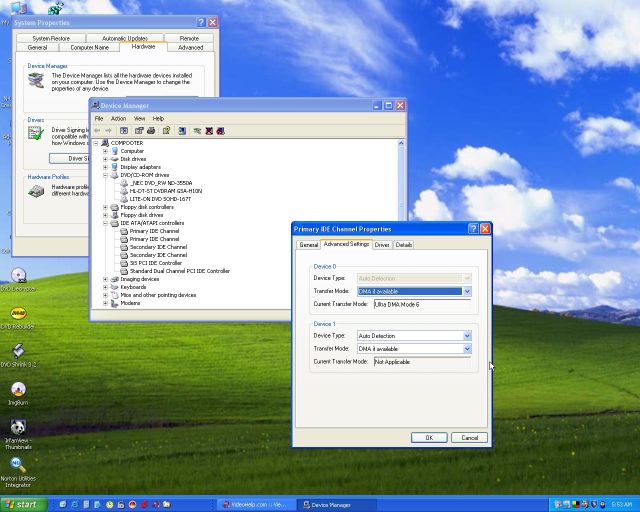
Task: Open the View menu in Device Manager
Action: pos(140,118)
